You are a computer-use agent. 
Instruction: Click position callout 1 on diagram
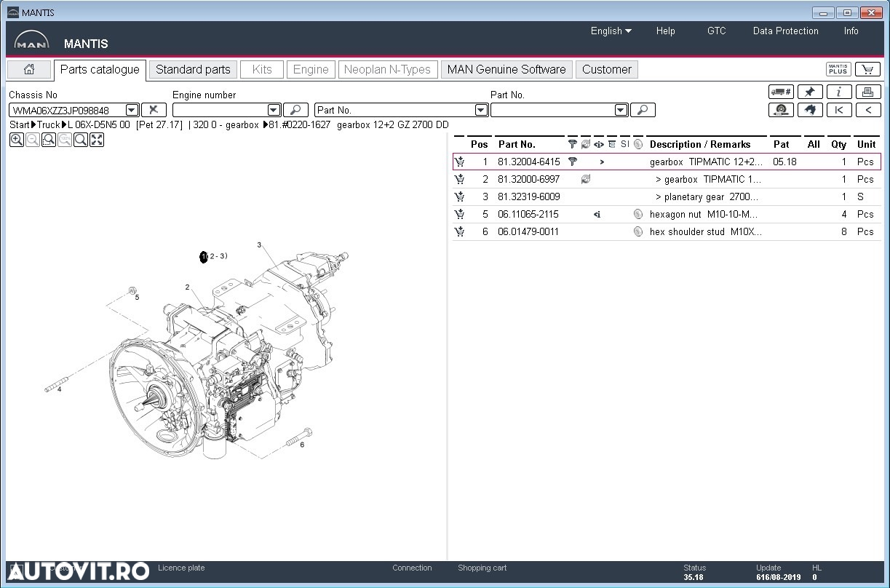tap(204, 257)
